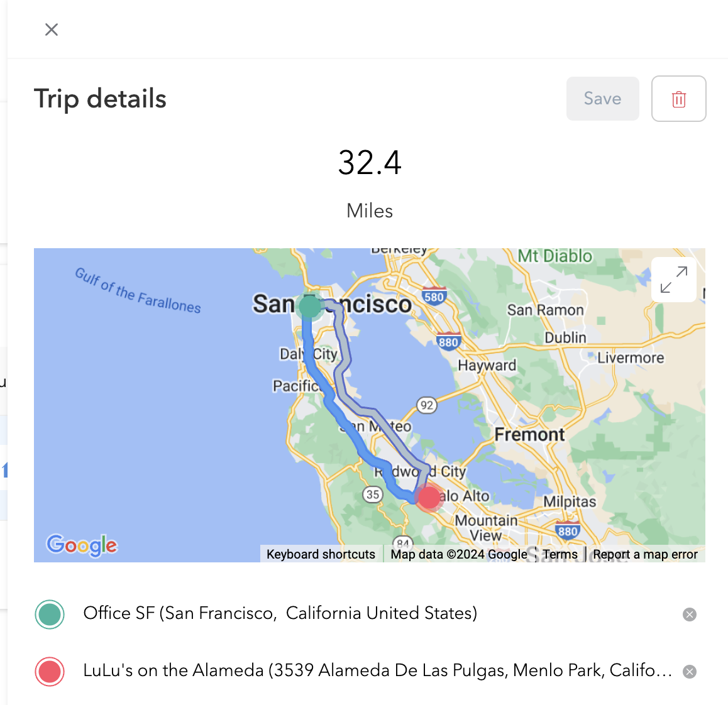
Task: Click the gray alternate route on map
Action: [345, 364]
